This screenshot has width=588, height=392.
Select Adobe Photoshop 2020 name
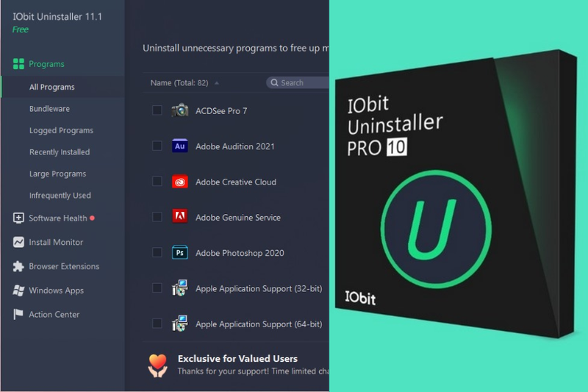pos(240,253)
